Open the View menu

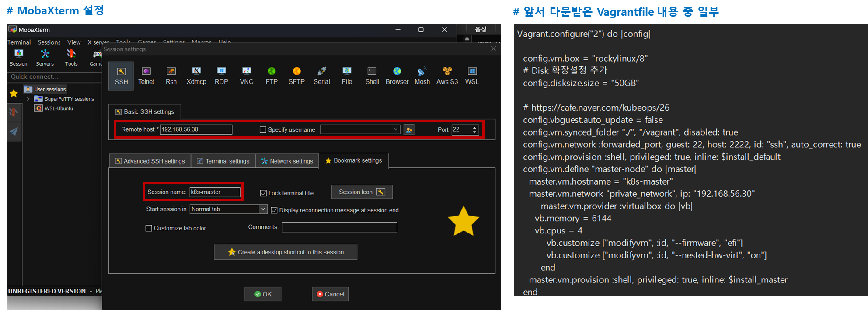pos(74,42)
